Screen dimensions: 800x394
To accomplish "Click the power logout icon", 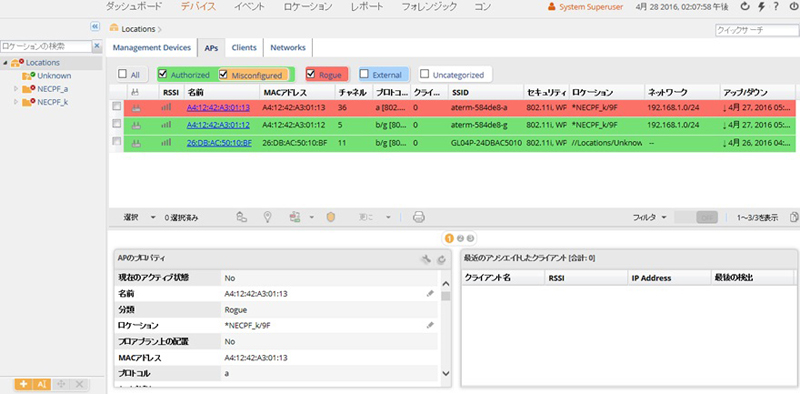I will tap(793, 7).
